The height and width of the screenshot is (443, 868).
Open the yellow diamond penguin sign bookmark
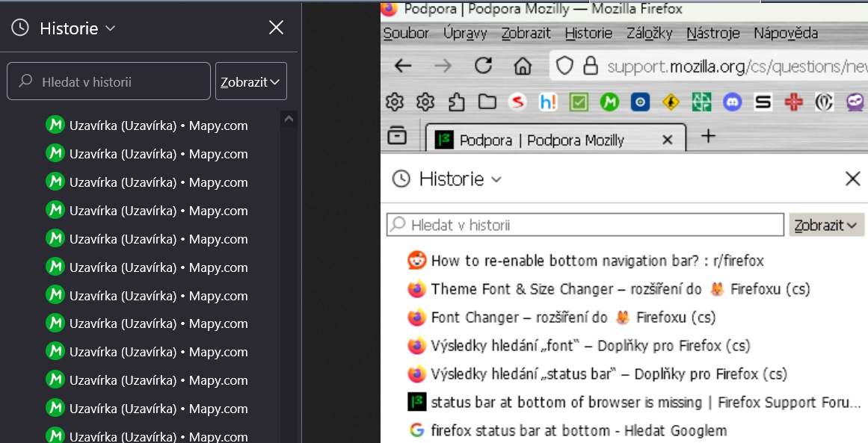[671, 102]
